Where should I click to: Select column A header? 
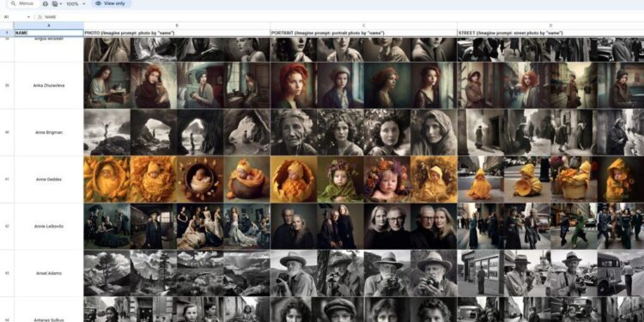[x=49, y=26]
